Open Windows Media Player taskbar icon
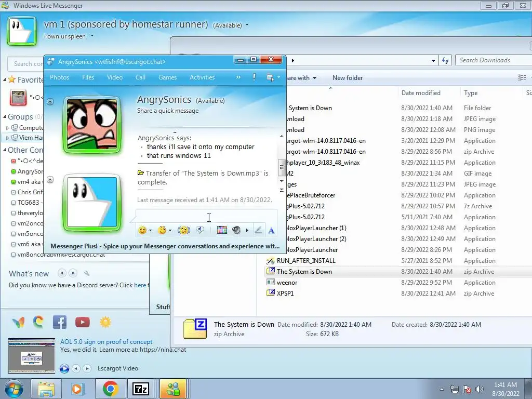532x399 pixels. 77,389
